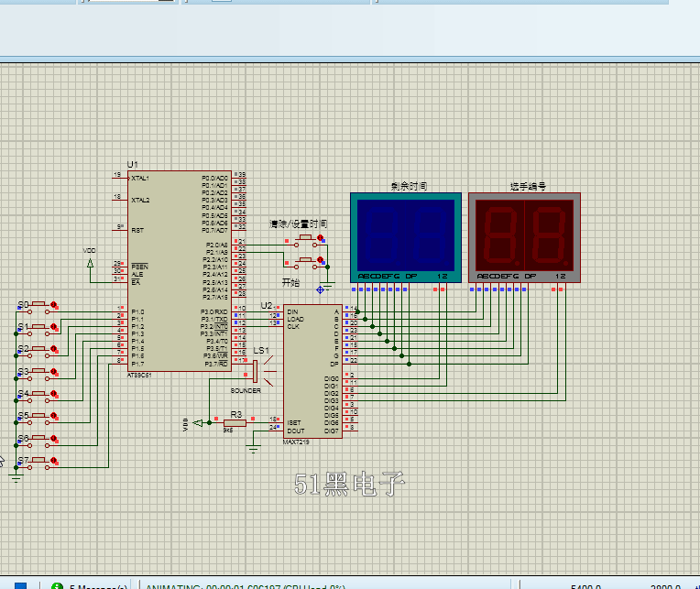The height and width of the screenshot is (589, 700).
Task: Toggle the red latch dot on S7
Action: pos(53,460)
